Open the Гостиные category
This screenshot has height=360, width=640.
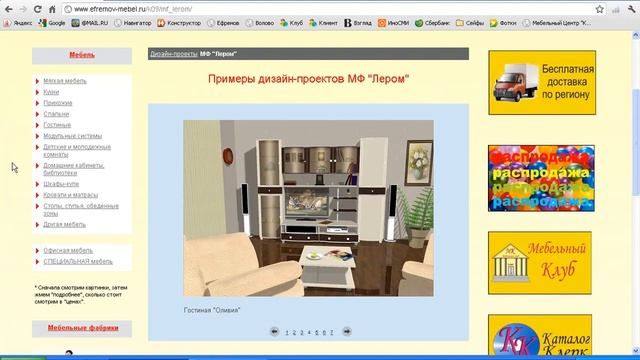pyautogui.click(x=57, y=125)
